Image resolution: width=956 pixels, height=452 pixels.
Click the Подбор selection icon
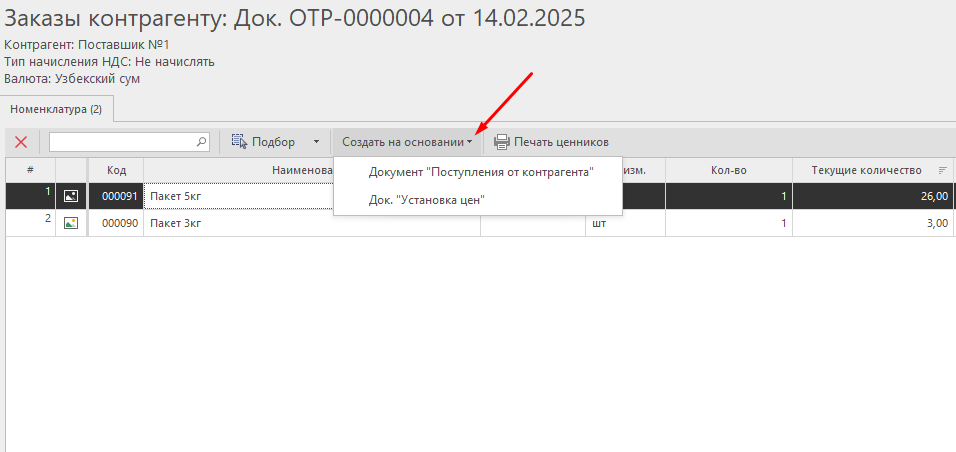point(239,142)
